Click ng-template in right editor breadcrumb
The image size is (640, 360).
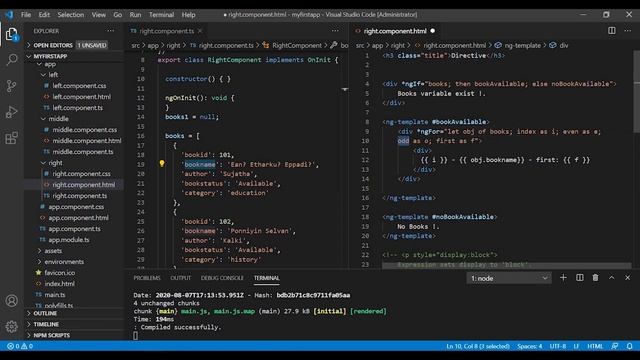(522, 45)
